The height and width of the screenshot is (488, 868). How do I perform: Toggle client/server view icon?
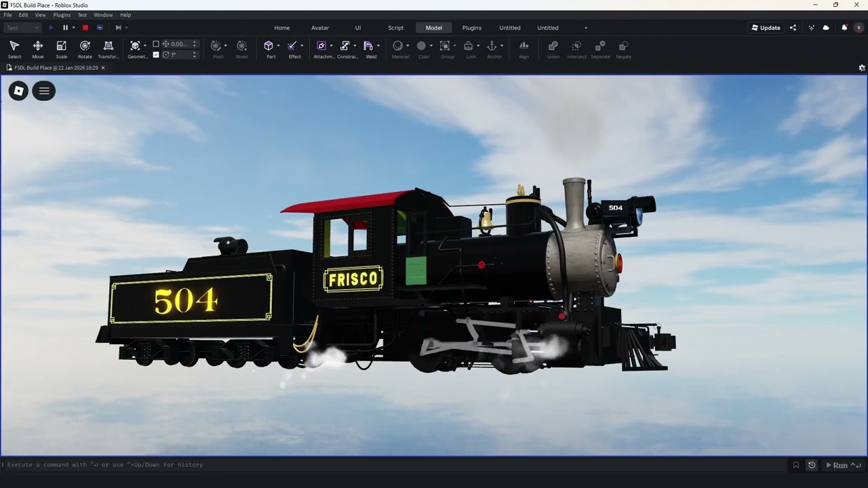(100, 28)
